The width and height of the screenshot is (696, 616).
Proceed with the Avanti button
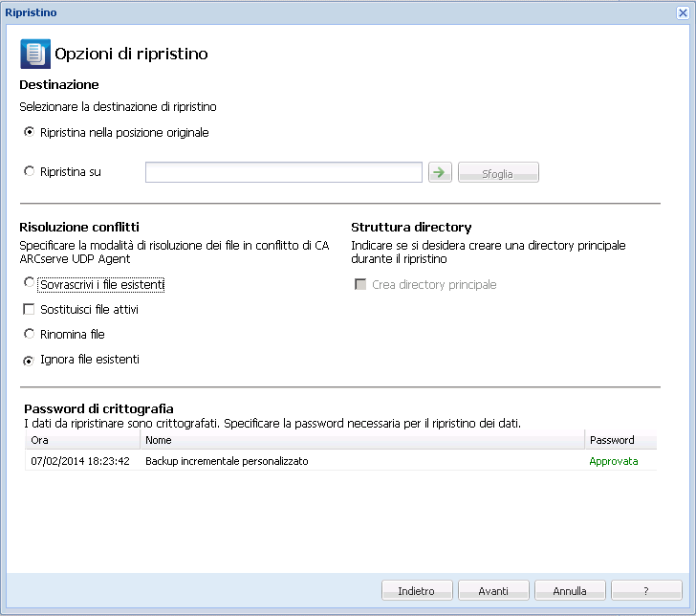(493, 590)
